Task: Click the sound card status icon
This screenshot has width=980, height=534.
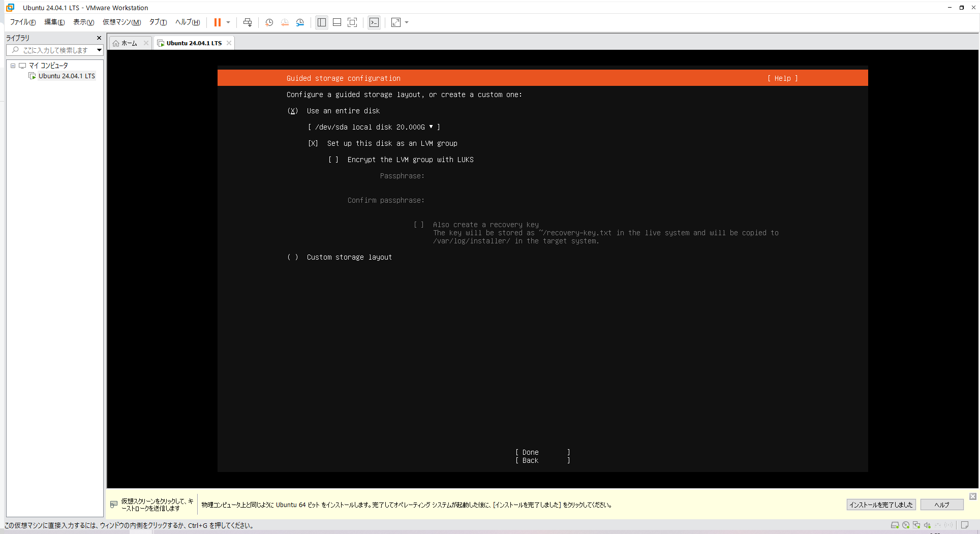Action: coord(927,525)
